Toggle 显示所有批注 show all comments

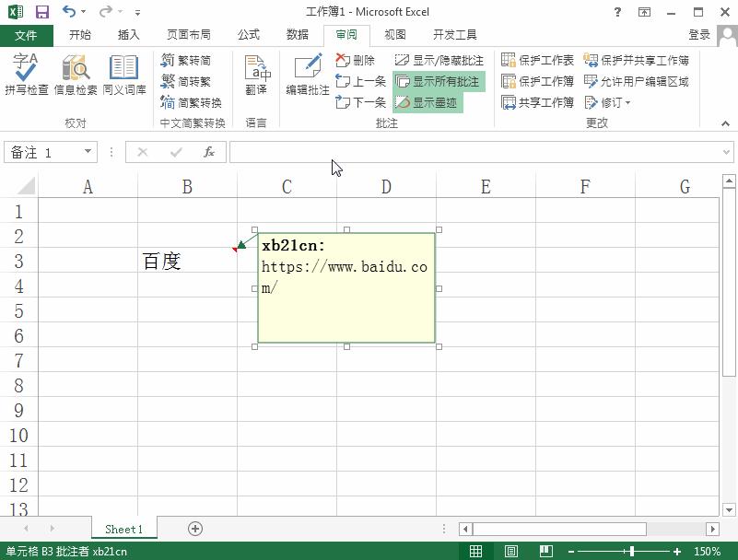pos(439,81)
